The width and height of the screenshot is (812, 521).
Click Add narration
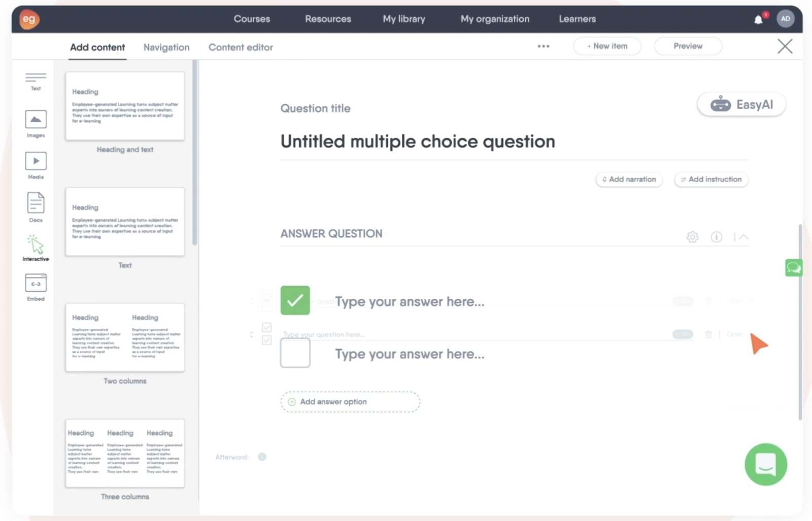[x=629, y=179]
